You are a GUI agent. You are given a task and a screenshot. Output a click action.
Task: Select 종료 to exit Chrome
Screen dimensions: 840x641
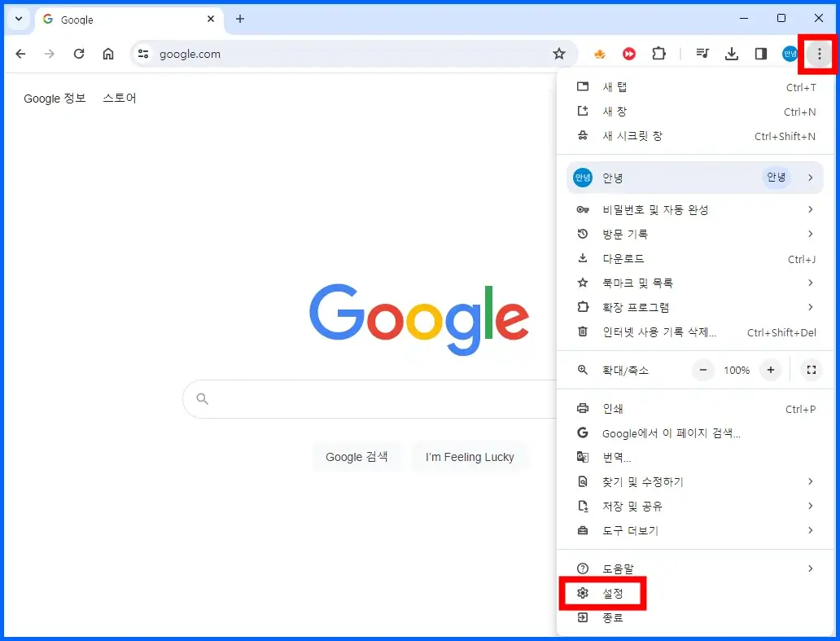(695, 618)
